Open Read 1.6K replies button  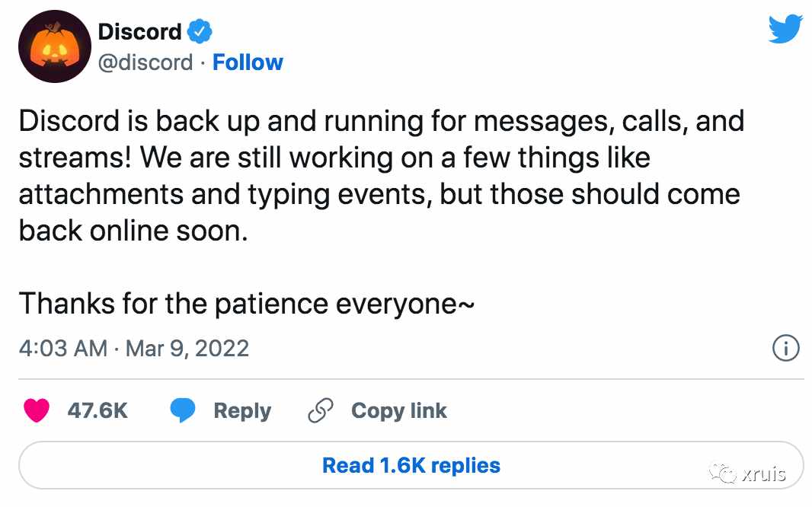411,465
